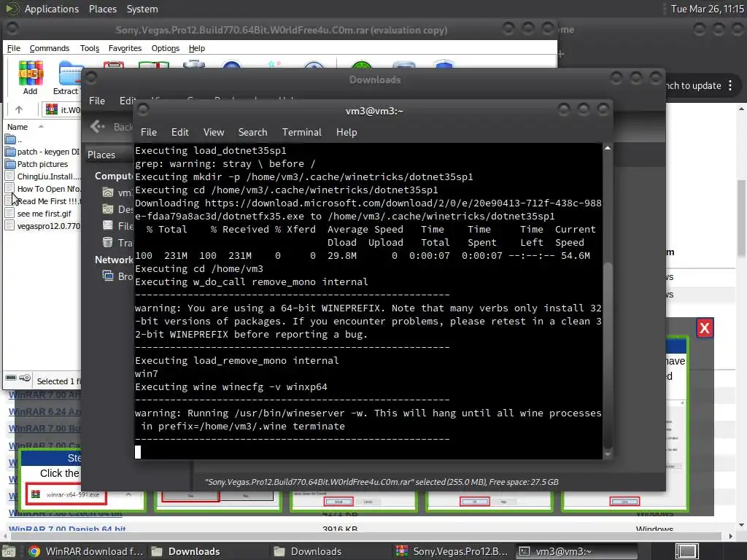
Task: Switch to WinRAR download Chrome taskbar item
Action: tap(86, 551)
